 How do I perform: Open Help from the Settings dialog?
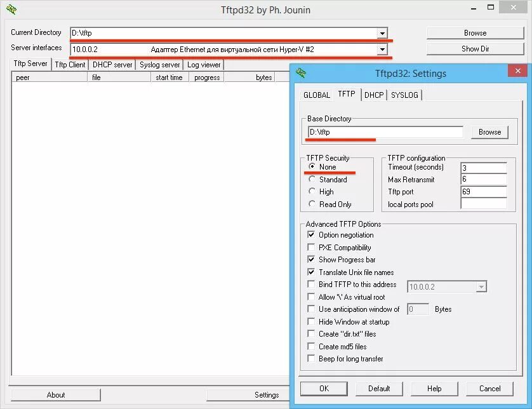(434, 388)
